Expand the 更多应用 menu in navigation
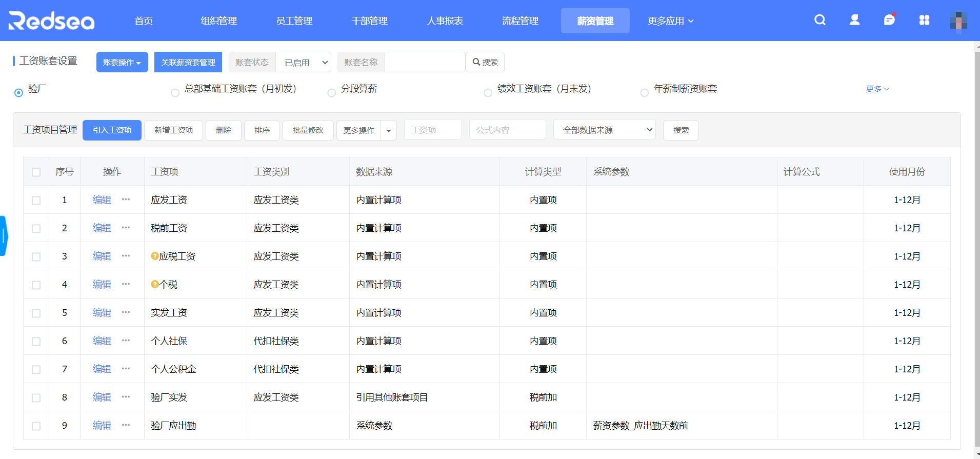 [x=670, y=21]
